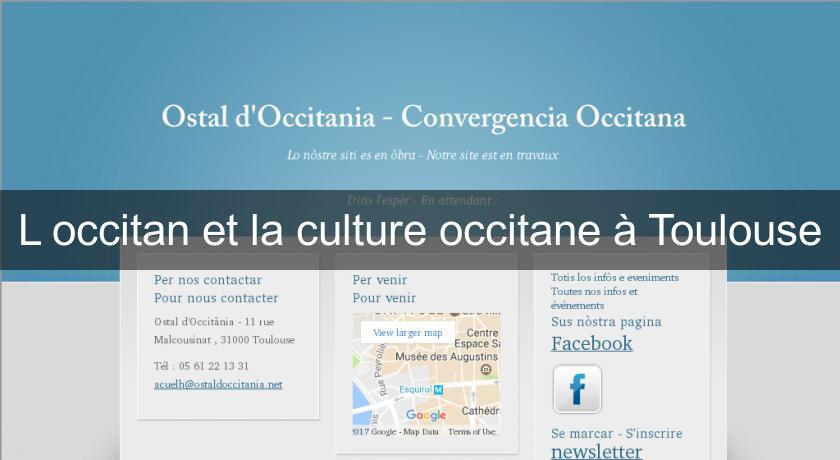The width and height of the screenshot is (840, 460).
Task: Open the newsletter sign-up link
Action: [597, 452]
